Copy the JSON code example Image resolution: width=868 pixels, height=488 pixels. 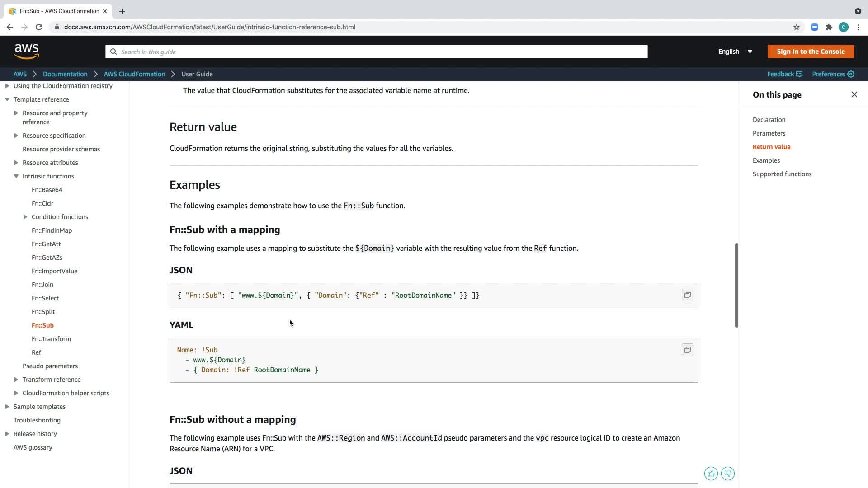(x=687, y=295)
